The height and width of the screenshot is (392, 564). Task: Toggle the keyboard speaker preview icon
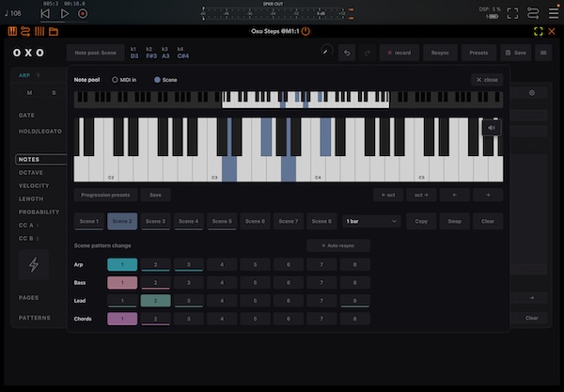pos(492,128)
